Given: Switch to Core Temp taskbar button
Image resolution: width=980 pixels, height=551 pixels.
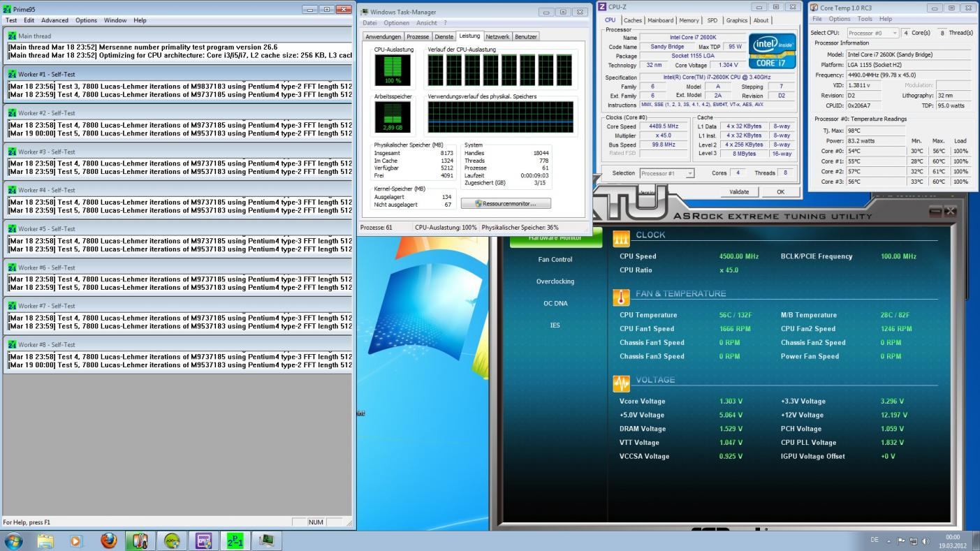Looking at the screenshot, I should point(140,541).
